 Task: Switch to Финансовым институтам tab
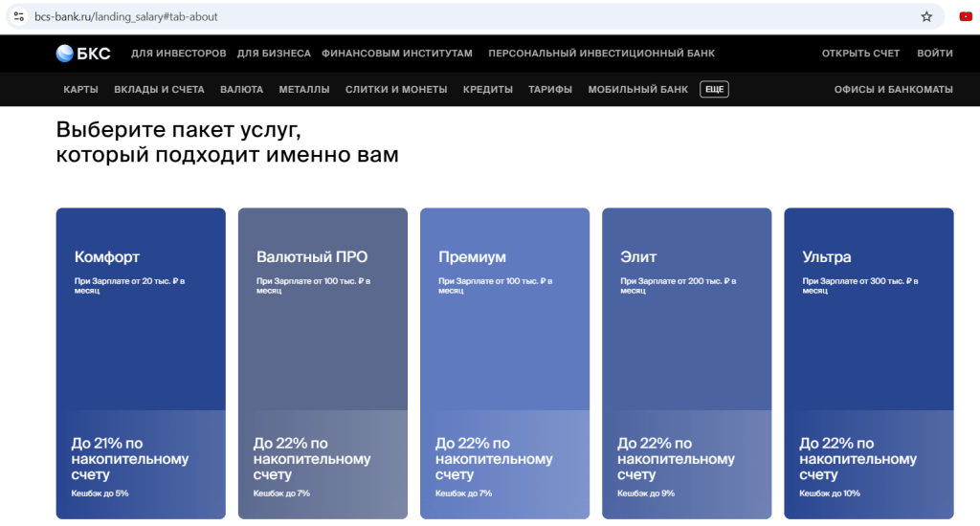(397, 54)
